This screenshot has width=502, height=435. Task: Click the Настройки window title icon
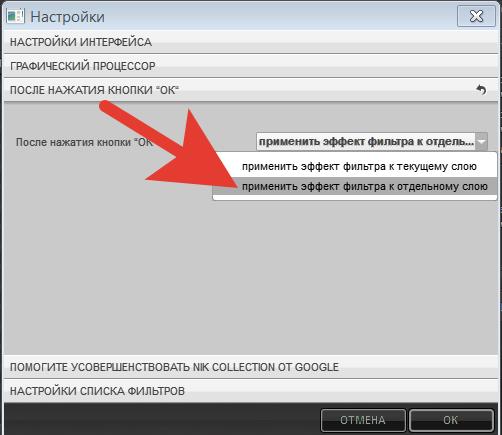coord(15,16)
